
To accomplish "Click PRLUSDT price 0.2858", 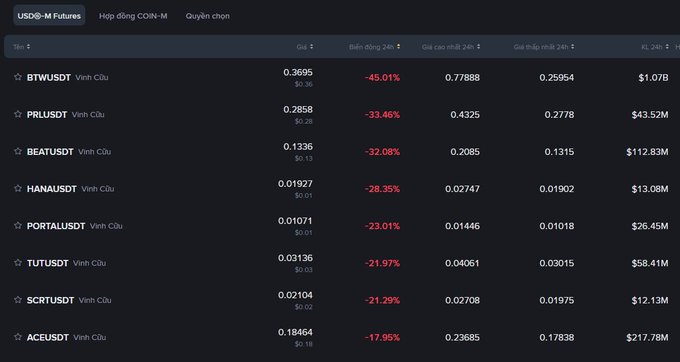I will pos(298,109).
